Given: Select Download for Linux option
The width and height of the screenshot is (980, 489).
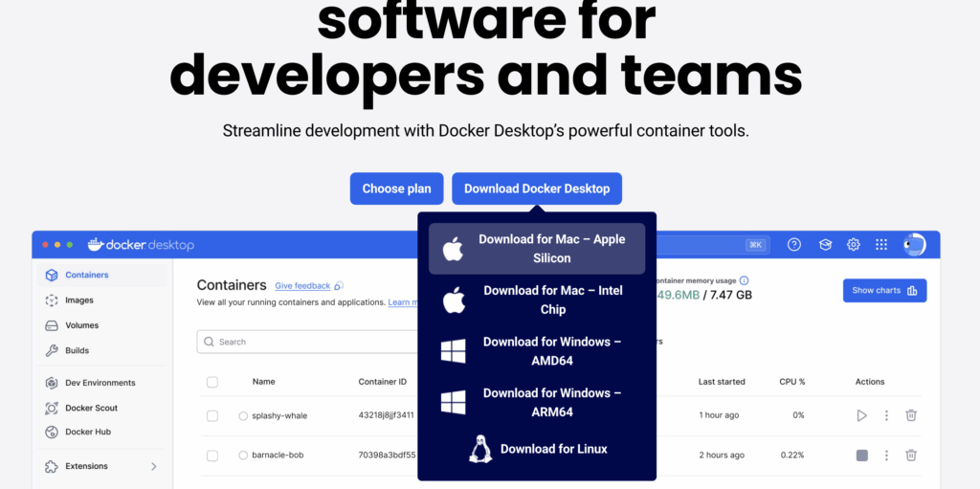Looking at the screenshot, I should (537, 449).
